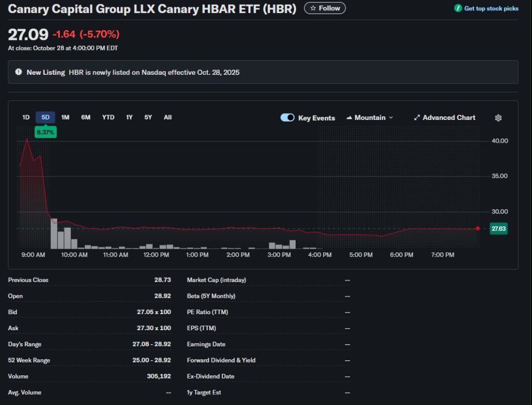
Task: Select the 5Y time range
Action: 148,117
